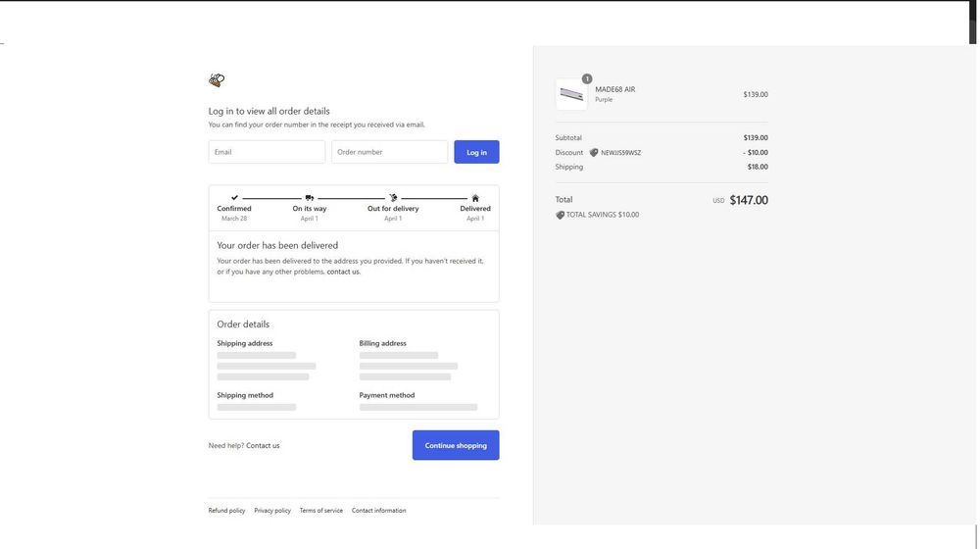This screenshot has width=980, height=549.
Task: Click the Confirmed checkmark icon
Action: pos(234,198)
